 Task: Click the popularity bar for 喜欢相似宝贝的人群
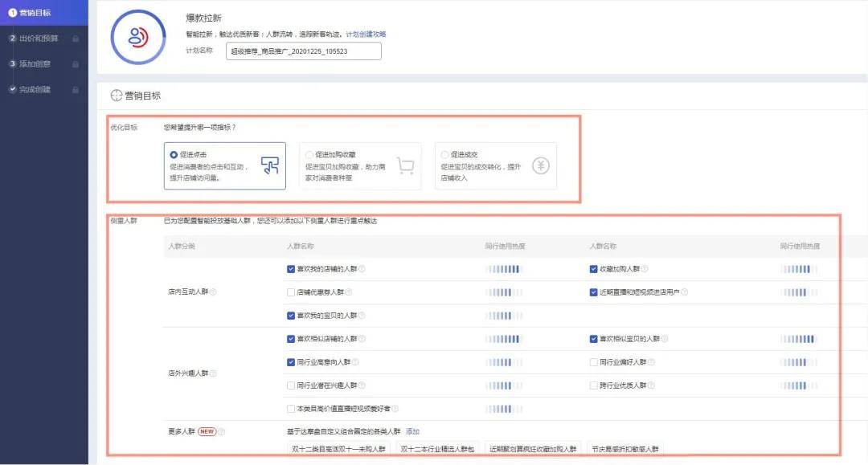[x=798, y=339]
